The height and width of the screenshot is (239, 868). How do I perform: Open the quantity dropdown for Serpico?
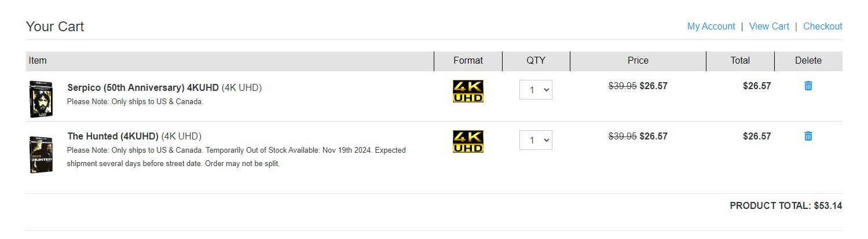[x=536, y=90]
